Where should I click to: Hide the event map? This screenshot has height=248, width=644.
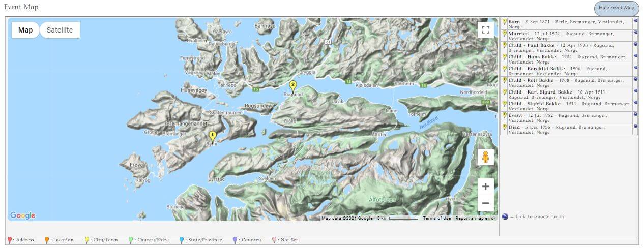click(617, 8)
